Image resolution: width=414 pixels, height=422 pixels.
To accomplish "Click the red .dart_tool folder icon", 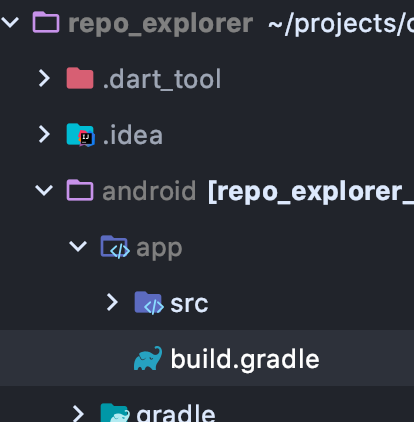I will pyautogui.click(x=80, y=78).
